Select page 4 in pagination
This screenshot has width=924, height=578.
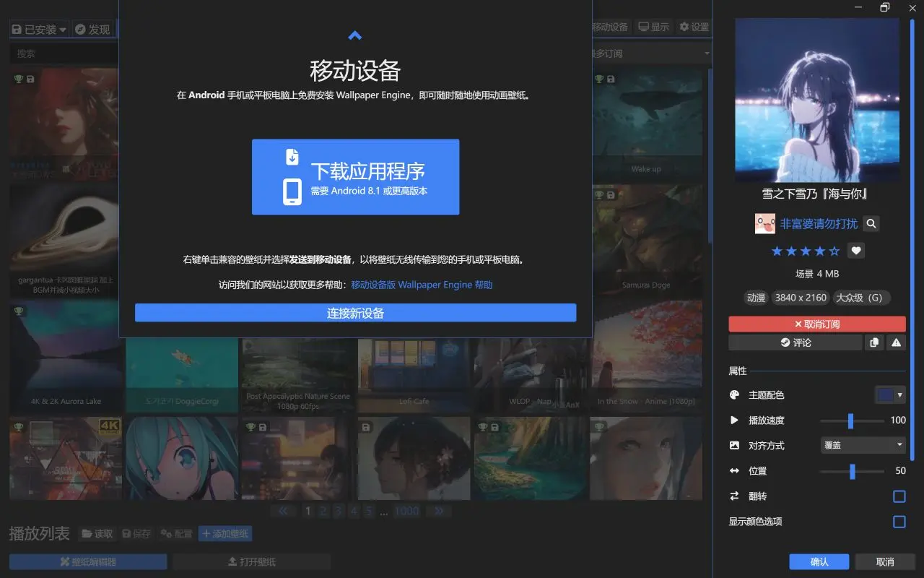tap(354, 511)
